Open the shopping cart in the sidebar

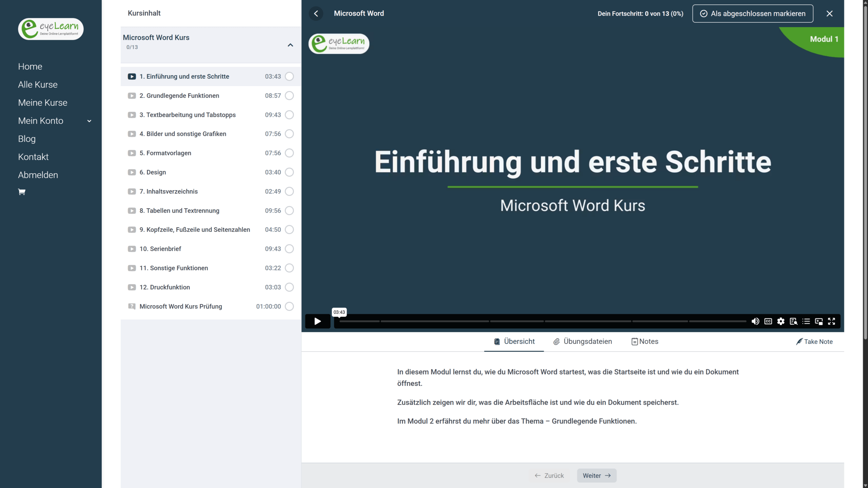22,192
